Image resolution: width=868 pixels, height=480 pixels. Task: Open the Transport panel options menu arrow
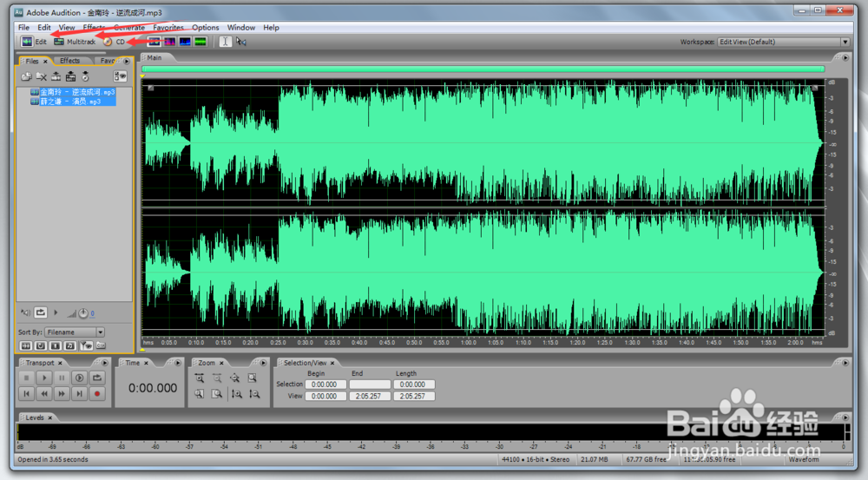tap(105, 363)
